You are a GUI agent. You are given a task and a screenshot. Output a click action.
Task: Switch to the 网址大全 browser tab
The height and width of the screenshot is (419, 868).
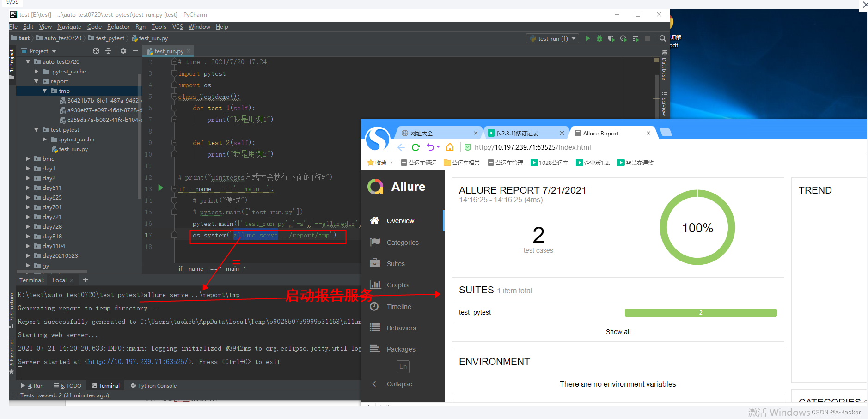click(x=438, y=133)
